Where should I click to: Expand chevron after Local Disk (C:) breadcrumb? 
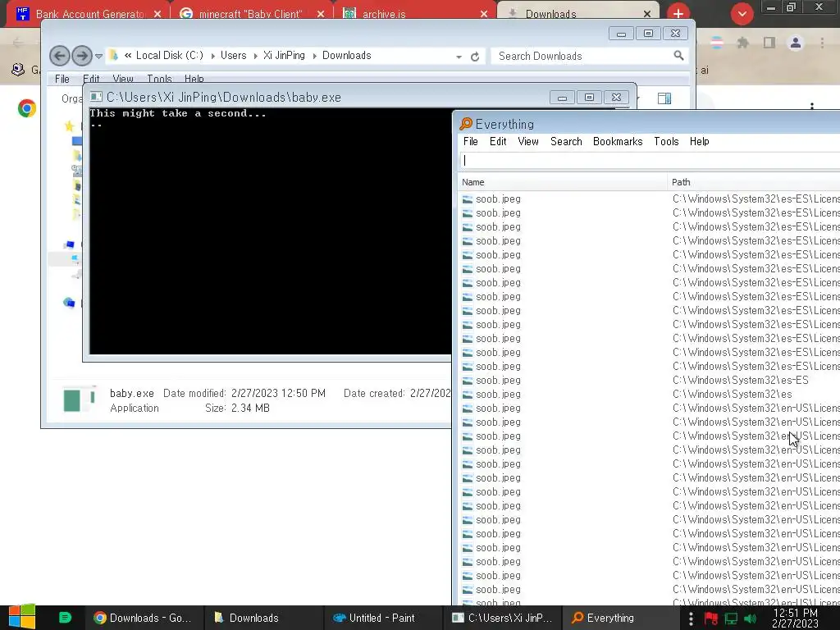coord(212,56)
